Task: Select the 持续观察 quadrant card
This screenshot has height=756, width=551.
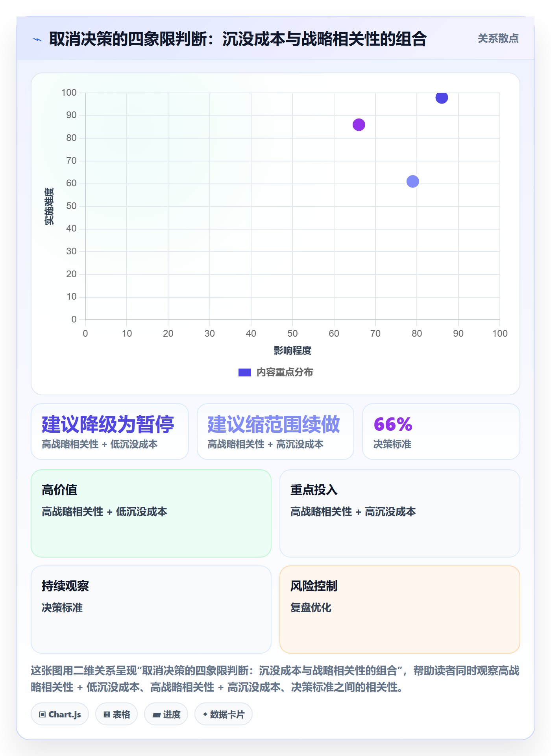Action: (x=151, y=610)
